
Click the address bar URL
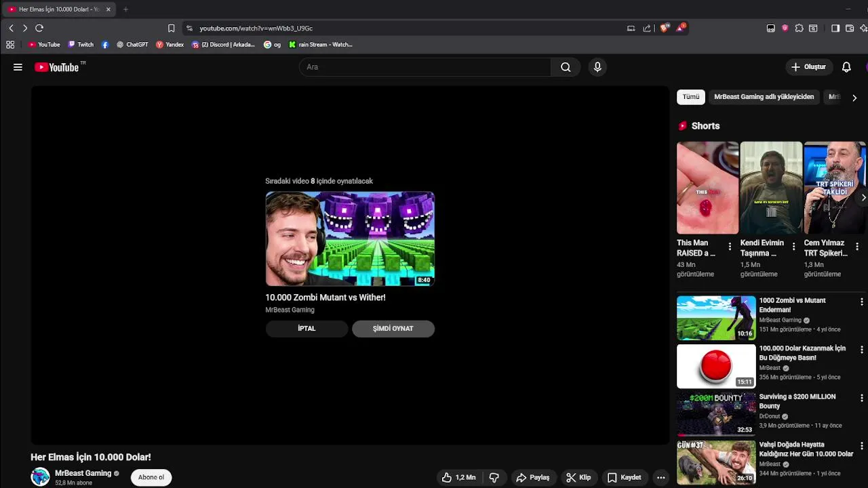[x=256, y=28]
